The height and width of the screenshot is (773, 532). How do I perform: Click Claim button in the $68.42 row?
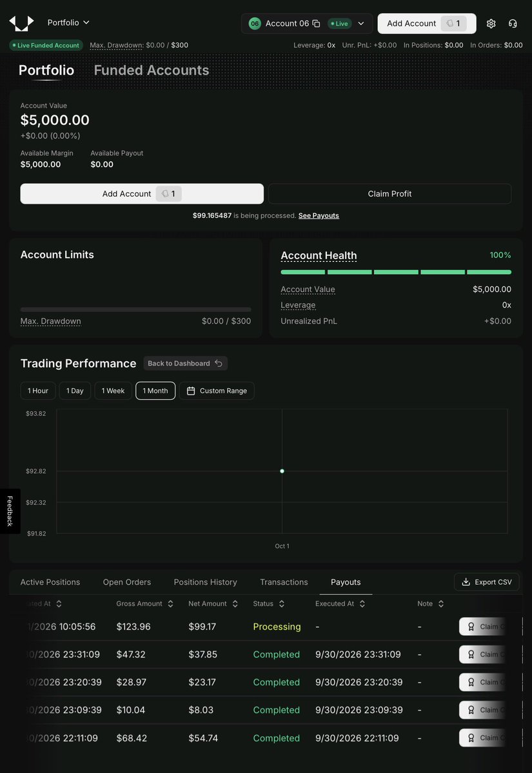pos(482,738)
